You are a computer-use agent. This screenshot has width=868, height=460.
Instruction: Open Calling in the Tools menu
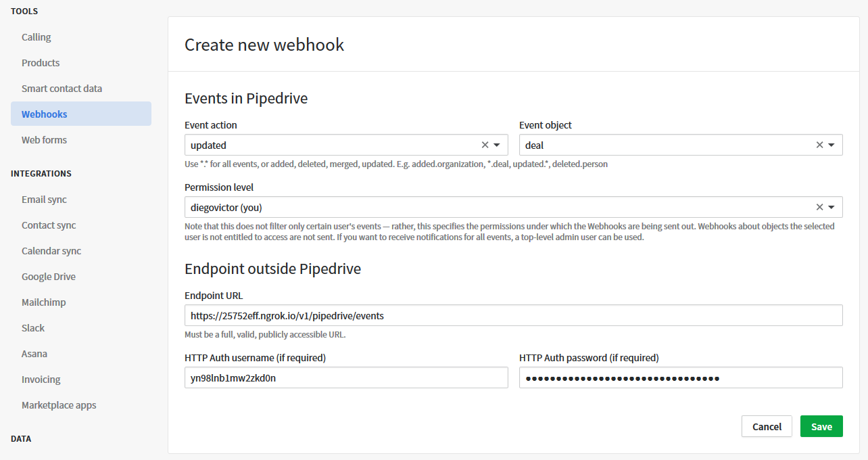click(37, 37)
